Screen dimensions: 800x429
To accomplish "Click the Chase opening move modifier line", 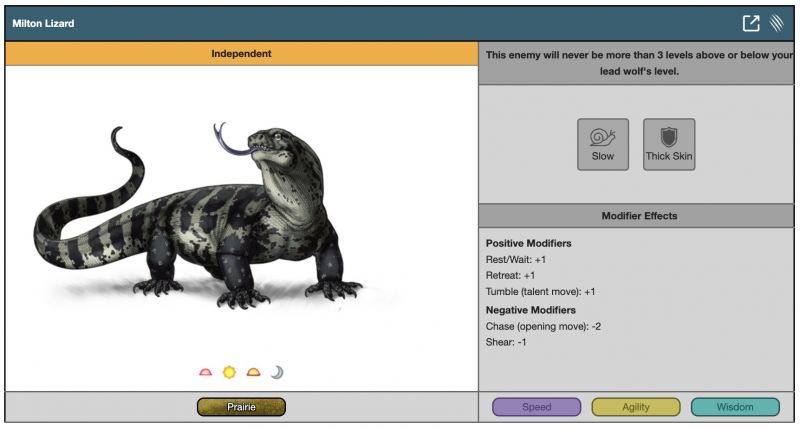I will [543, 326].
